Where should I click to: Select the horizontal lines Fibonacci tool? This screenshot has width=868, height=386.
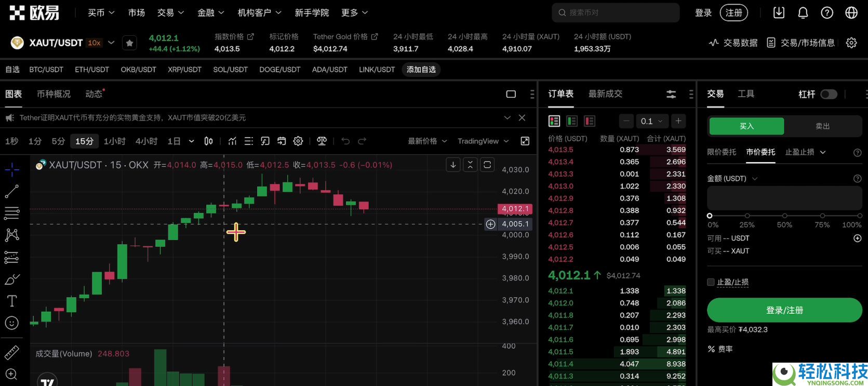tap(12, 213)
